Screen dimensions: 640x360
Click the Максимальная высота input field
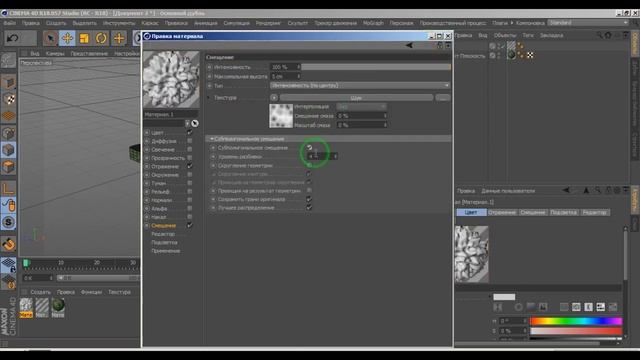[283, 76]
